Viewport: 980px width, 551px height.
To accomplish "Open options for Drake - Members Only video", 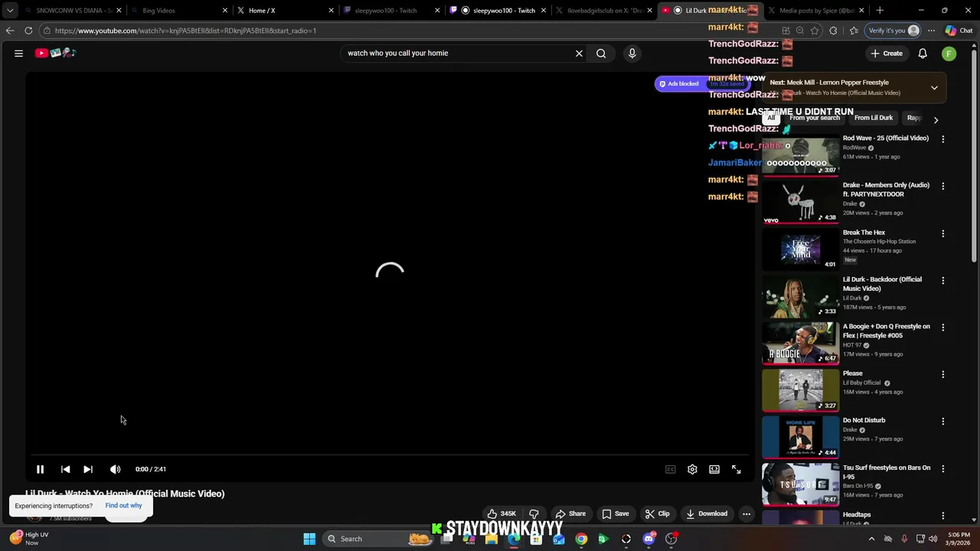I will coord(942,186).
